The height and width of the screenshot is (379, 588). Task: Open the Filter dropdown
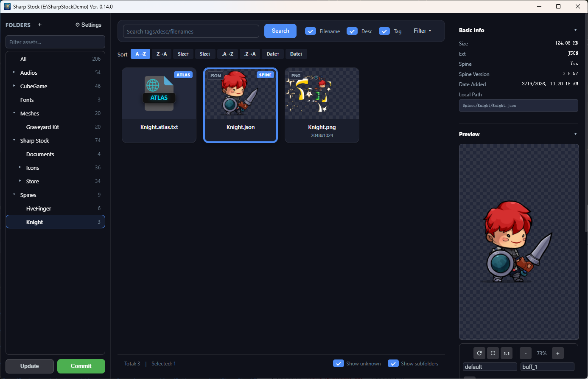point(423,31)
